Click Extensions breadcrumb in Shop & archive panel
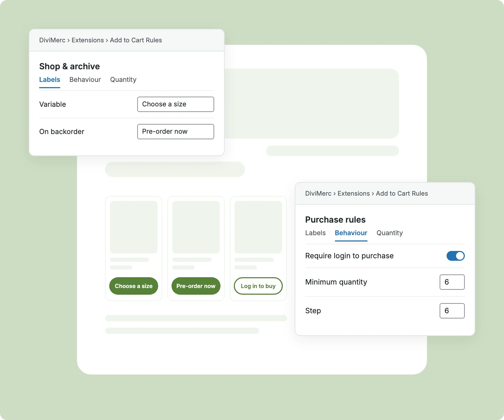504x420 pixels. tap(87, 40)
